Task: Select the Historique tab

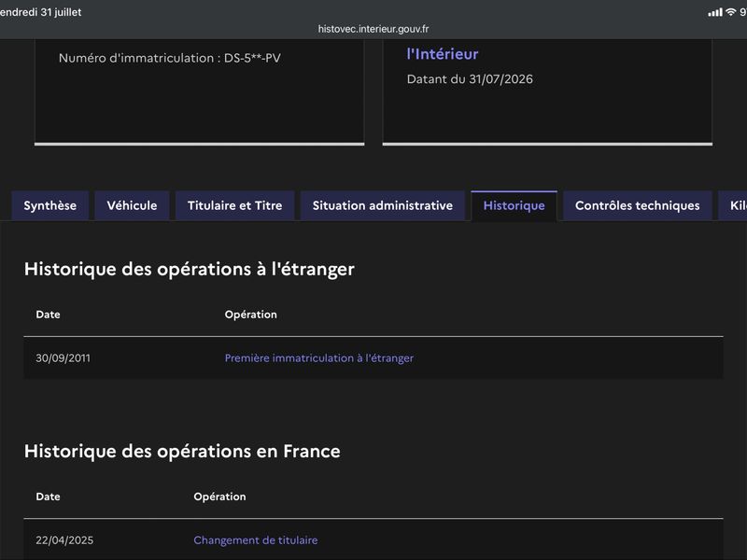Action: click(x=514, y=205)
